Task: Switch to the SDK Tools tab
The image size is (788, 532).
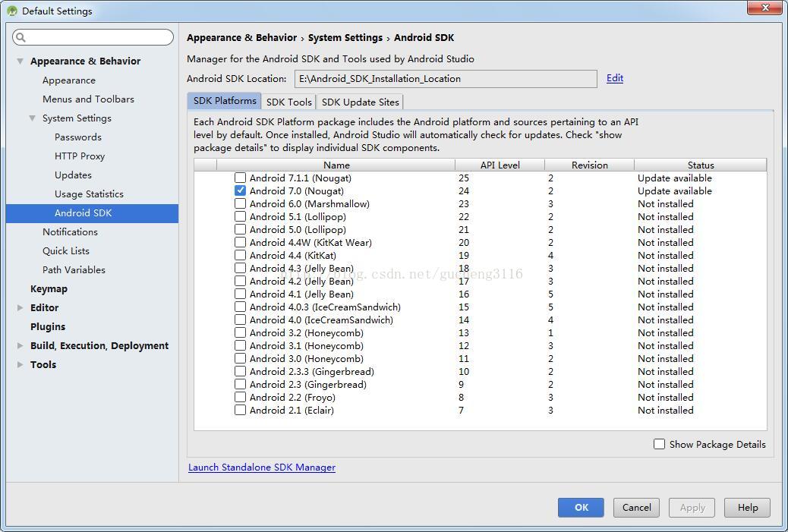Action: pyautogui.click(x=289, y=102)
